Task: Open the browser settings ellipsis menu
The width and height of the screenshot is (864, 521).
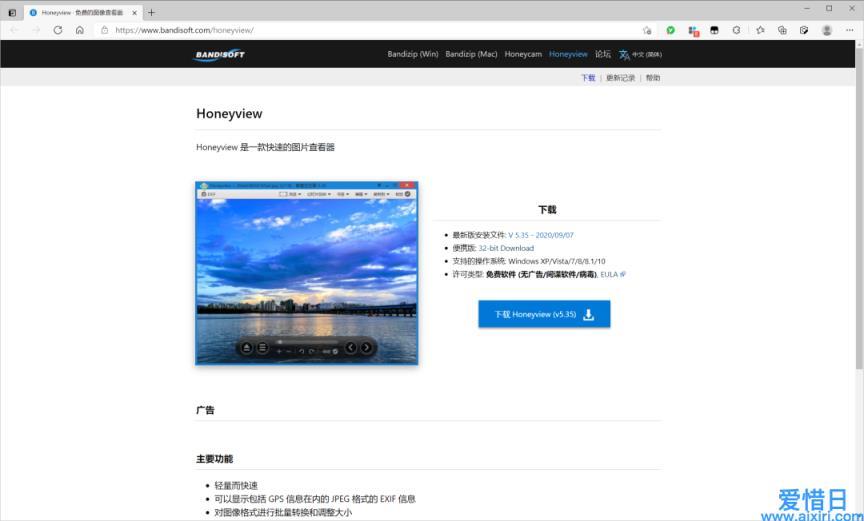Action: point(849,30)
